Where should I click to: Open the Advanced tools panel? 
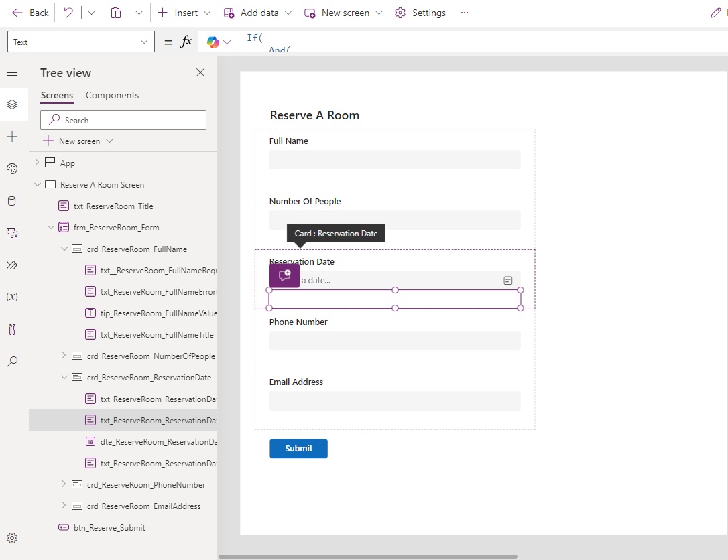(x=12, y=329)
